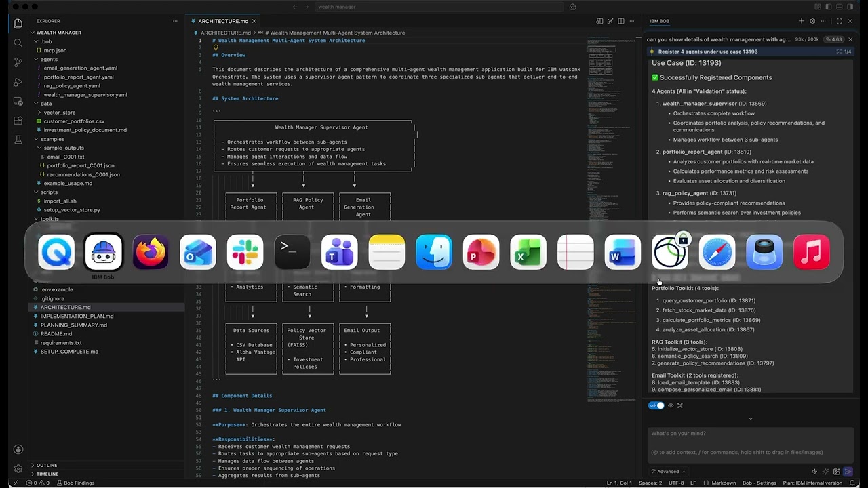Add an image to the chat input
Viewport: 868px width, 488px height.
pyautogui.click(x=837, y=472)
